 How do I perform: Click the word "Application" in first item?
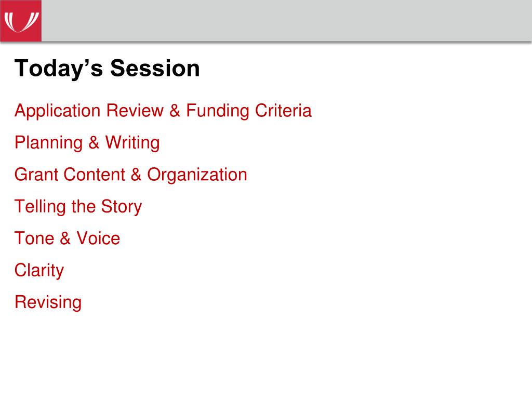click(x=58, y=111)
